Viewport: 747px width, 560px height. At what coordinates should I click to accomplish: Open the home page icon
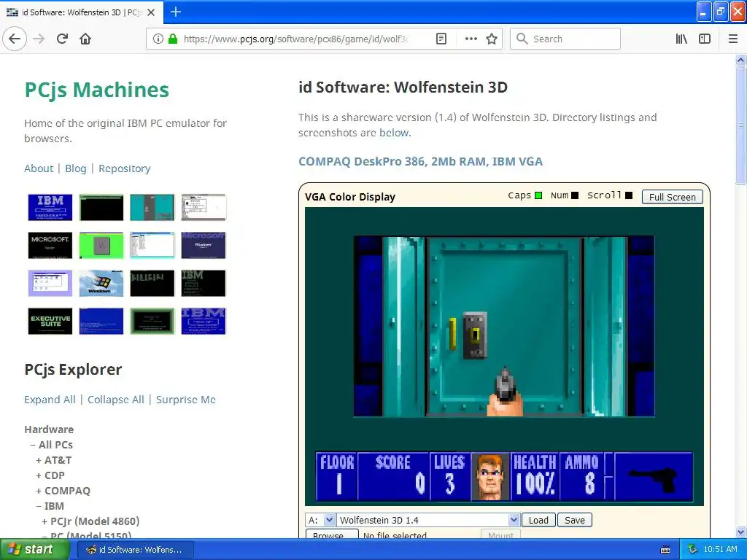pos(85,39)
